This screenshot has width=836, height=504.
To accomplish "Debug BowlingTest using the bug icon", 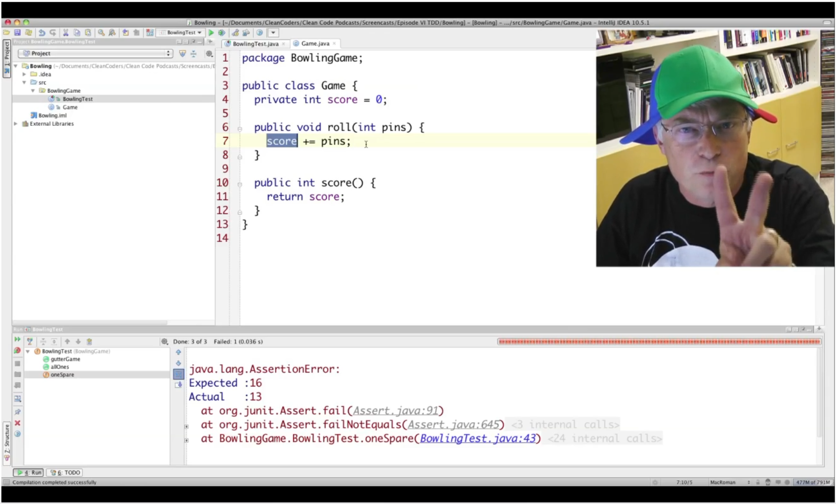I will click(222, 33).
